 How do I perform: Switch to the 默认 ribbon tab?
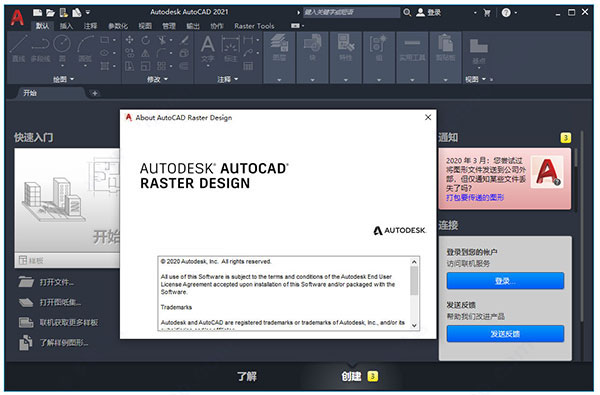42,26
